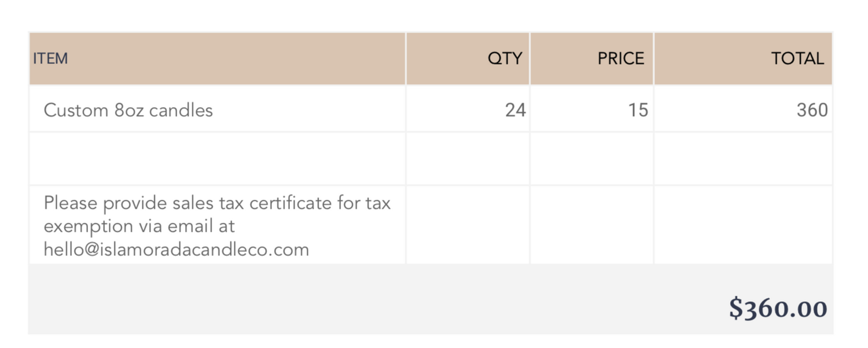Click the empty PRICE cell in second row

[x=592, y=159]
